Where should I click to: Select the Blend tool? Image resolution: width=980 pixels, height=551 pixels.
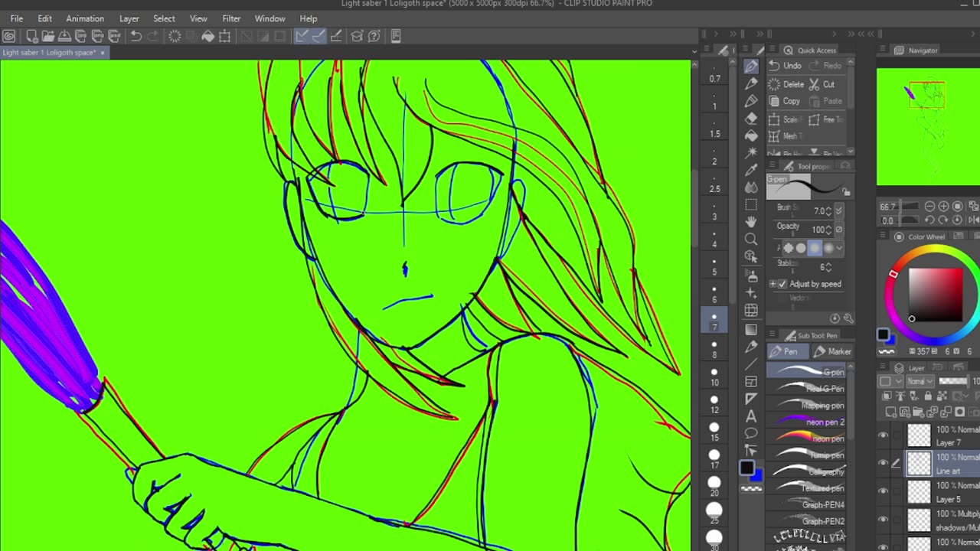click(x=751, y=187)
